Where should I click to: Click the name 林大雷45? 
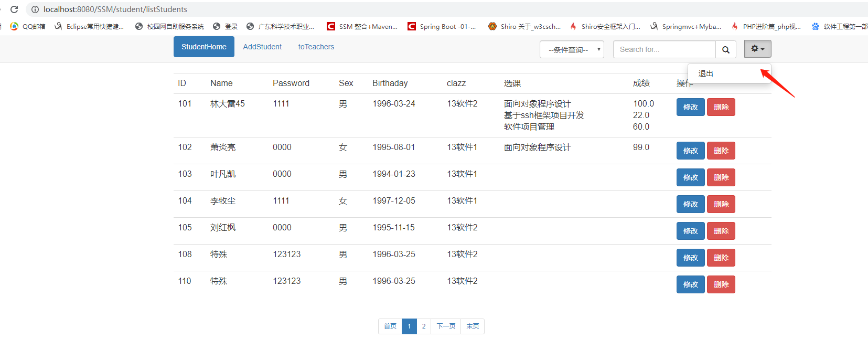coord(228,104)
